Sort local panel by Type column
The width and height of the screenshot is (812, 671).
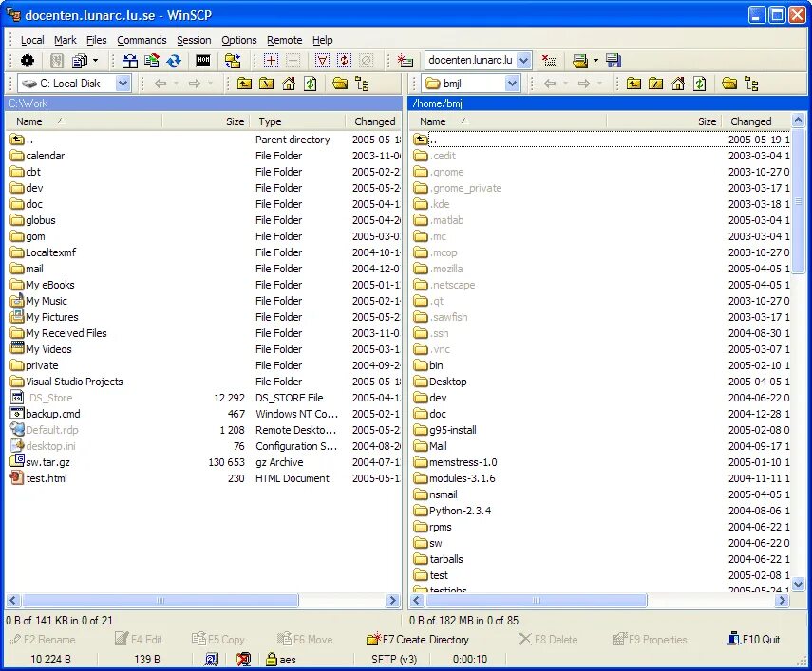pyautogui.click(x=298, y=121)
